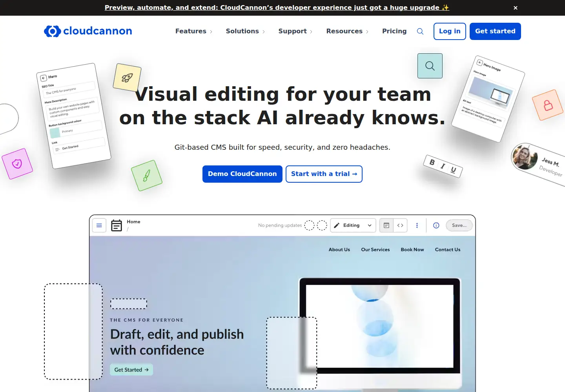Click the teal search tile icon
The width and height of the screenshot is (565, 392).
tap(430, 66)
